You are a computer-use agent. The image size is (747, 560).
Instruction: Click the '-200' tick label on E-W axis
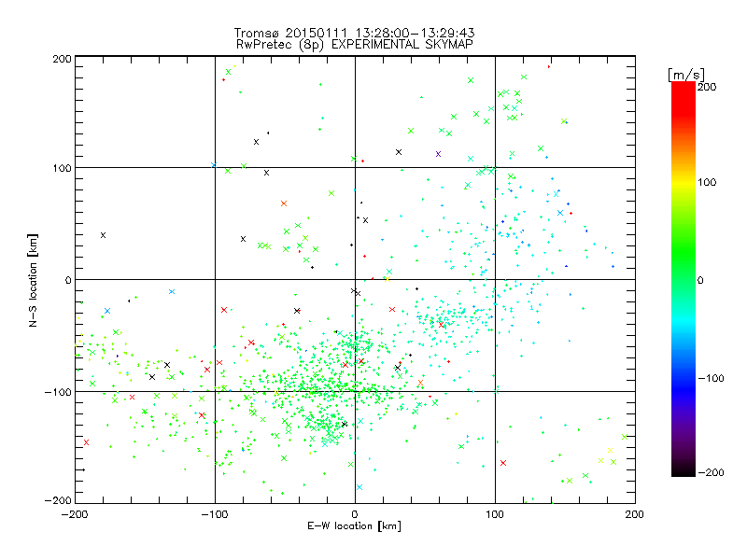(75, 514)
